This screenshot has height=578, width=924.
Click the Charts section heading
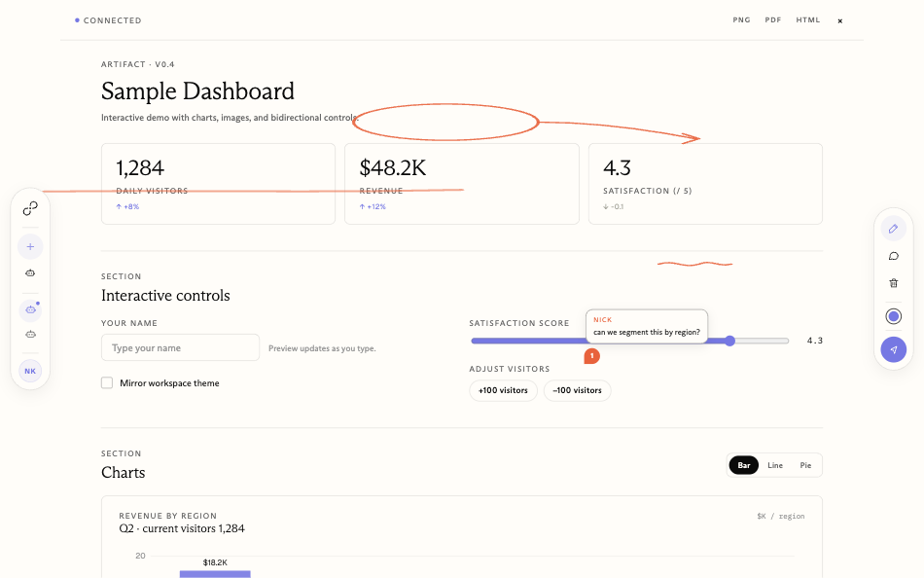(124, 473)
